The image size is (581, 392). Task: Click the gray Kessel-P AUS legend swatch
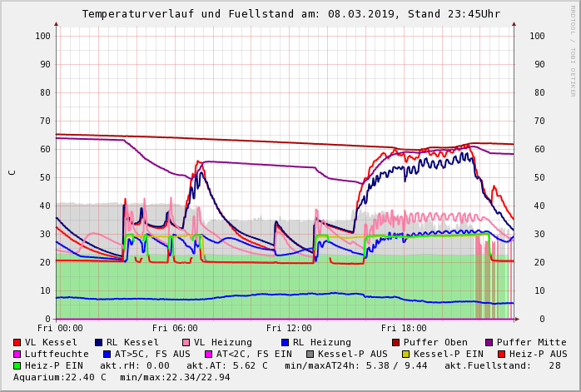point(310,354)
